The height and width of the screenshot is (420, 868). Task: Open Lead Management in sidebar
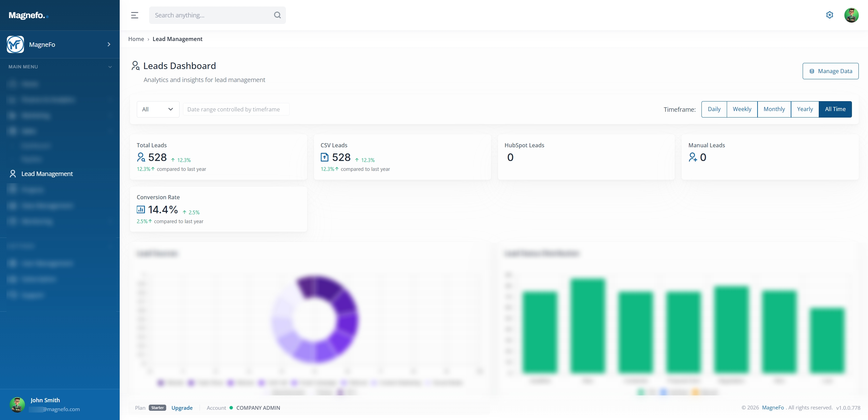tap(47, 174)
